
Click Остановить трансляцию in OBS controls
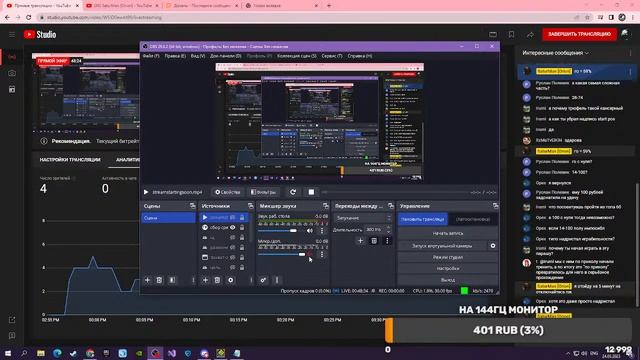coord(422,219)
